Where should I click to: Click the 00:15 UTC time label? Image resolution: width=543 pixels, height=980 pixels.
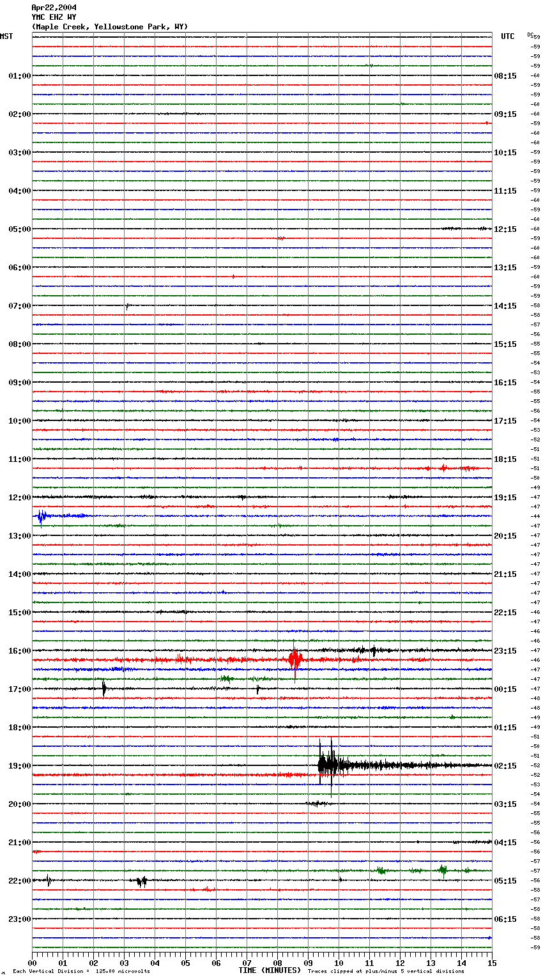pos(505,689)
